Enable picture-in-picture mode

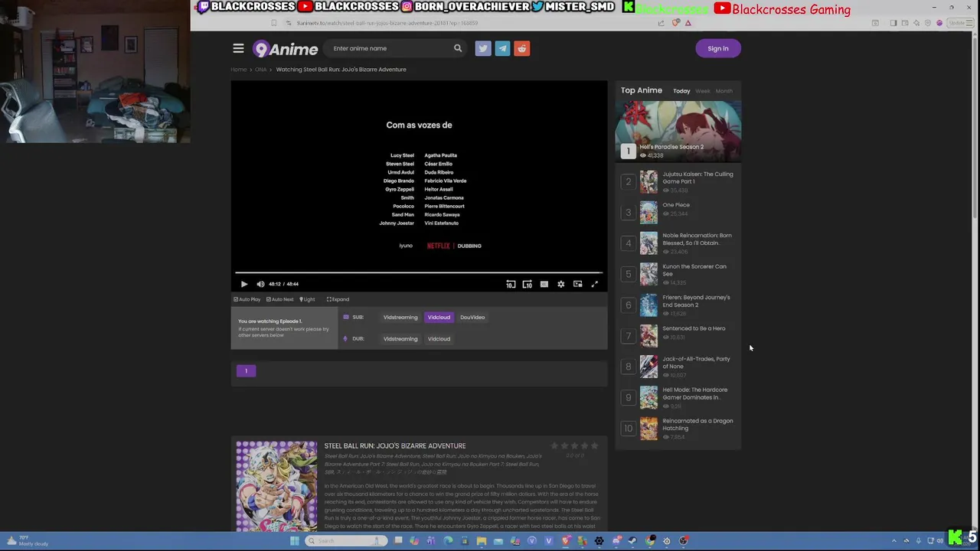point(578,284)
